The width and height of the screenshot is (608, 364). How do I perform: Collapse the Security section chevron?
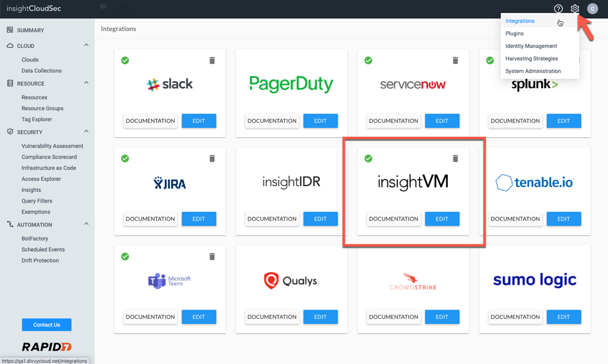tap(86, 131)
